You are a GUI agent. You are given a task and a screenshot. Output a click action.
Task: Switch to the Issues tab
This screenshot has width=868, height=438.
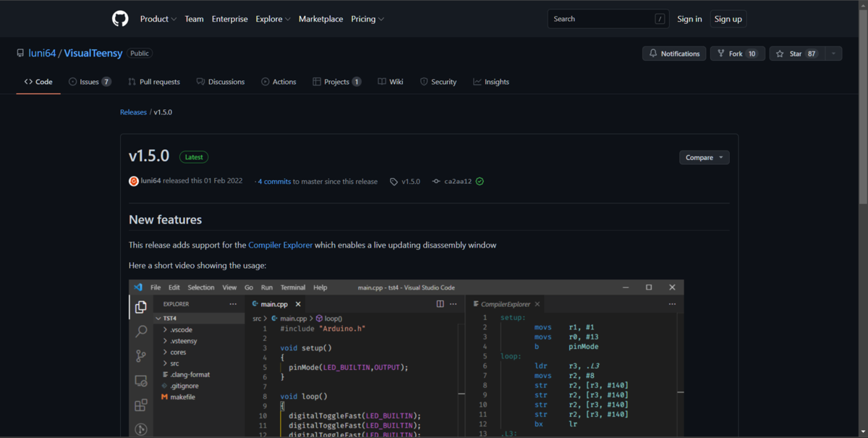pyautogui.click(x=90, y=82)
